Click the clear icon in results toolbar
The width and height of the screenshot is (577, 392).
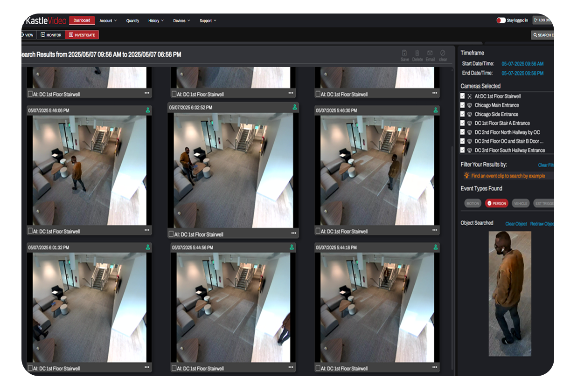(x=443, y=54)
